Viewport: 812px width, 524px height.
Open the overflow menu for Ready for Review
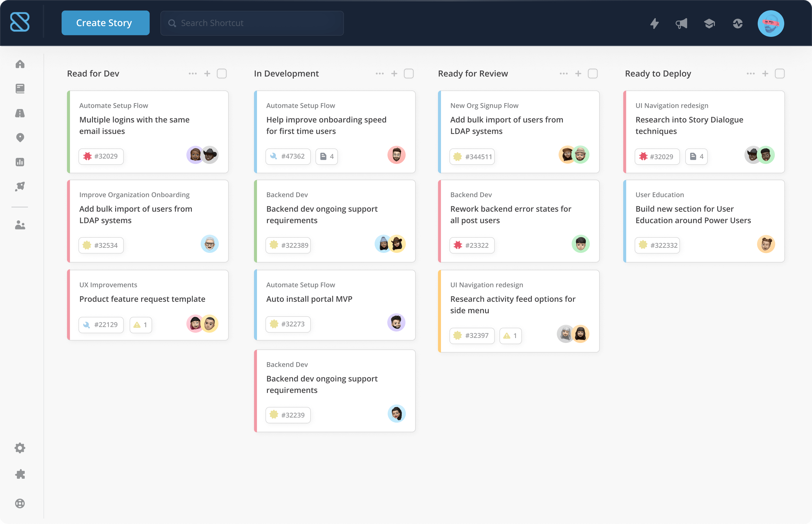(x=563, y=73)
